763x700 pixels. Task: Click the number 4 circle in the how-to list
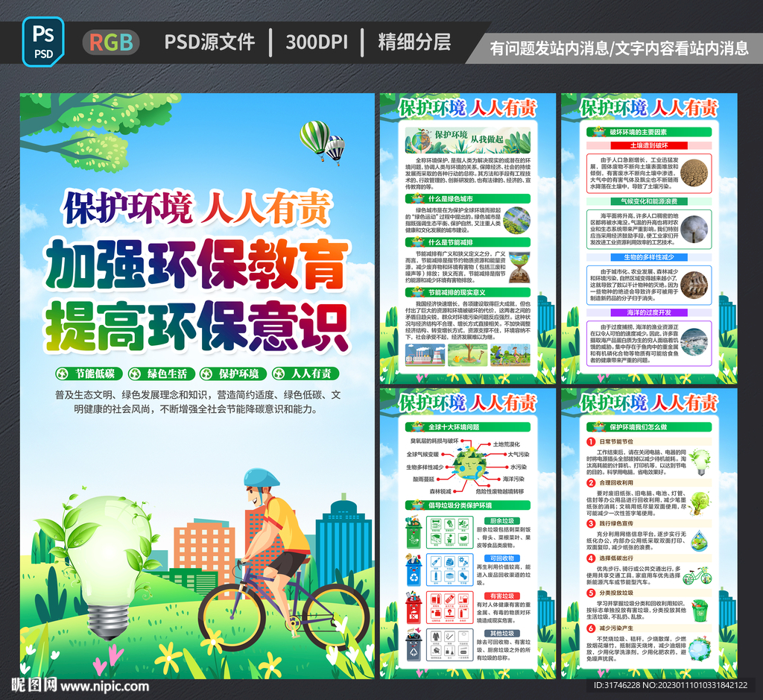pos(591,558)
